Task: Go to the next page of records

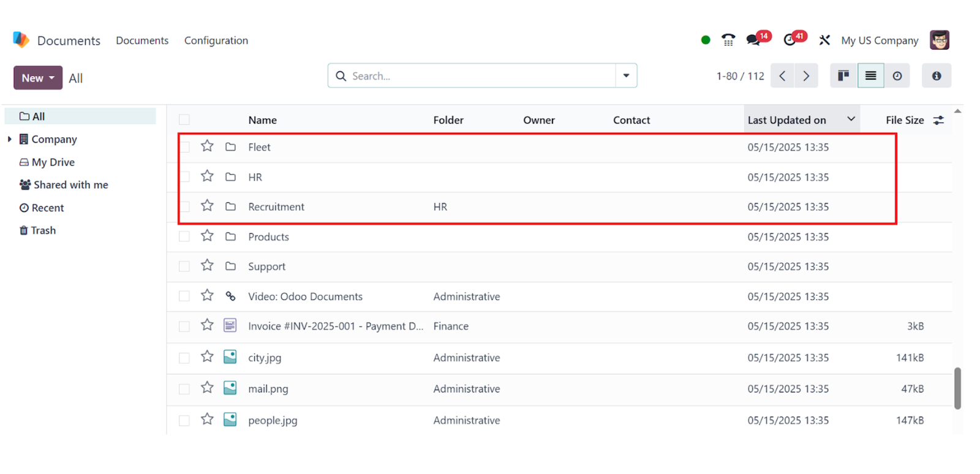Action: 806,76
